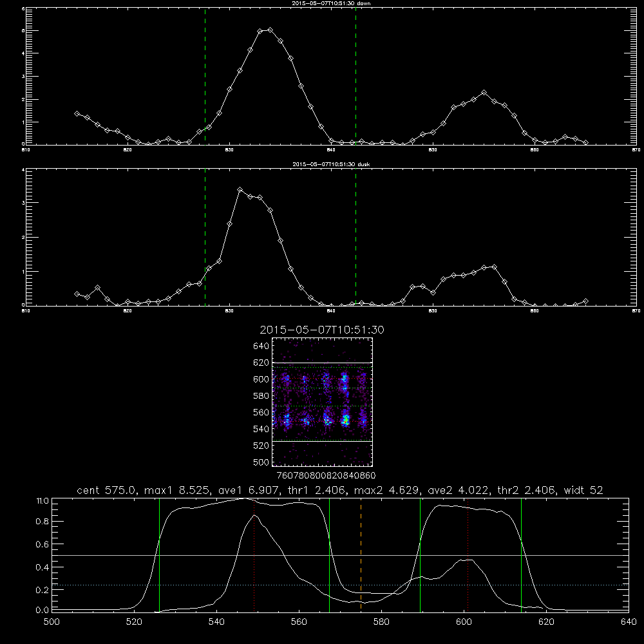644x644 pixels.
Task: Click the highest diamond point of the dawn curve
Action: pos(270,30)
